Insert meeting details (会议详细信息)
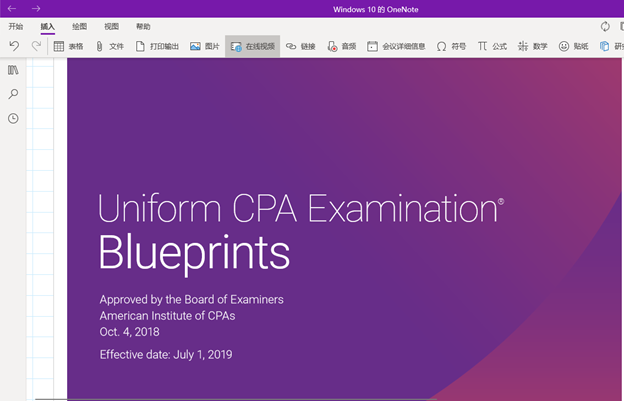The width and height of the screenshot is (624, 401). (x=396, y=47)
